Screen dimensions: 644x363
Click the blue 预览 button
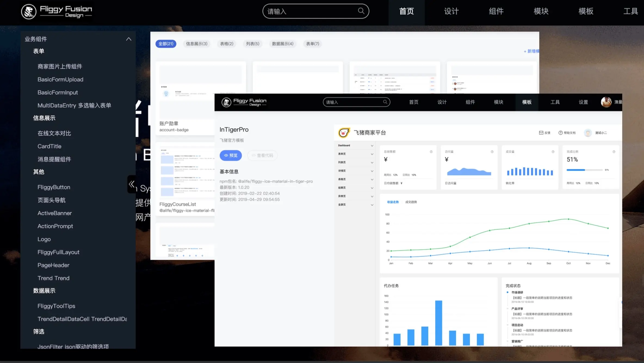pyautogui.click(x=231, y=155)
